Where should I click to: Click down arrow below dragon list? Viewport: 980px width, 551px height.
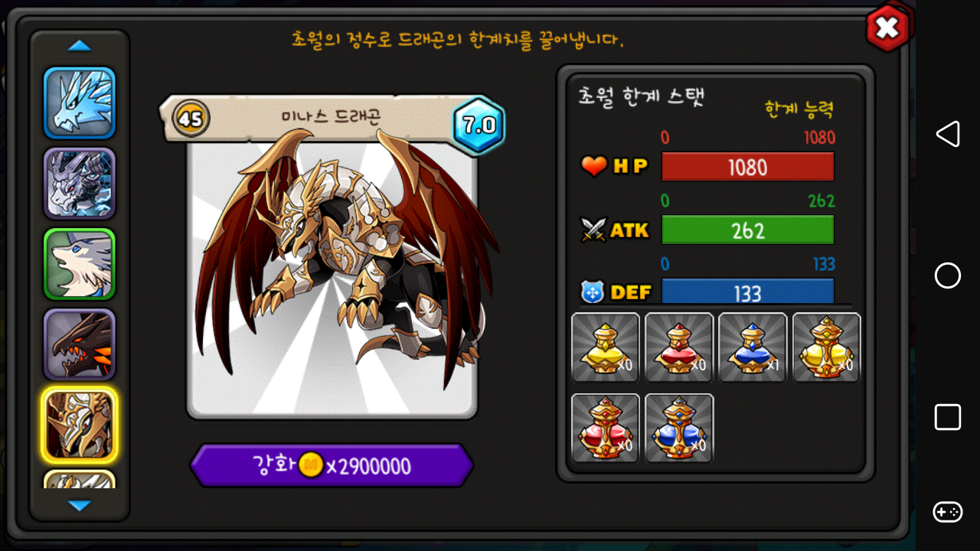pyautogui.click(x=80, y=505)
